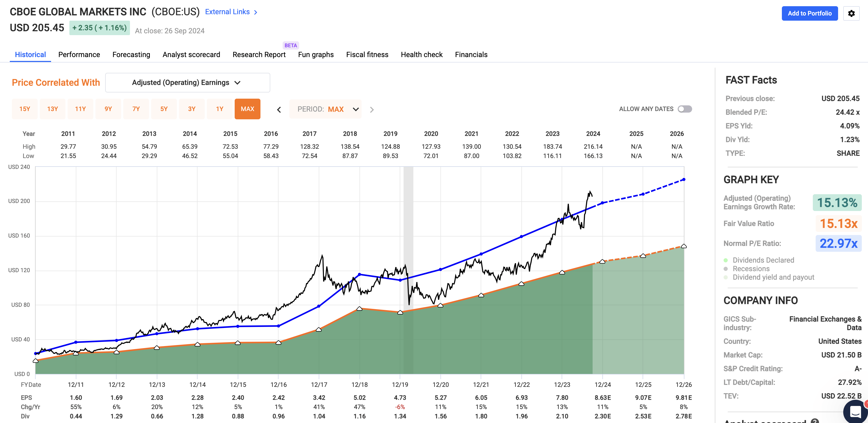Image resolution: width=868 pixels, height=423 pixels.
Task: Click the right period navigation chevron
Action: [372, 109]
